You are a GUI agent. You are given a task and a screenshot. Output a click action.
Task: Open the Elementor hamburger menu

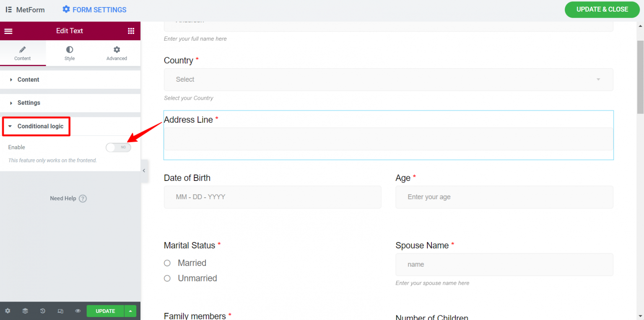[x=8, y=31]
